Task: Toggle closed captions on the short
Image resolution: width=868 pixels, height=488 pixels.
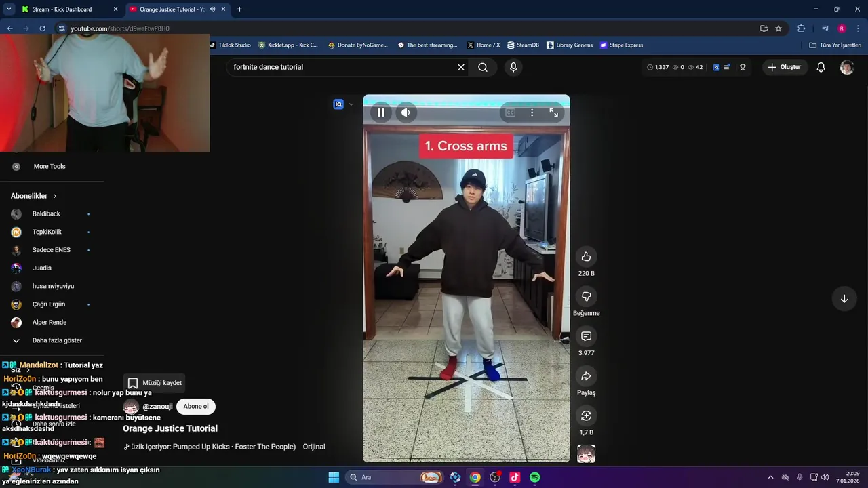Action: 511,113
